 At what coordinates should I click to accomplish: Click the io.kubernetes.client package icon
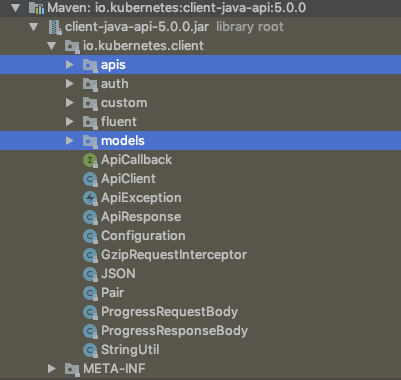click(72, 46)
